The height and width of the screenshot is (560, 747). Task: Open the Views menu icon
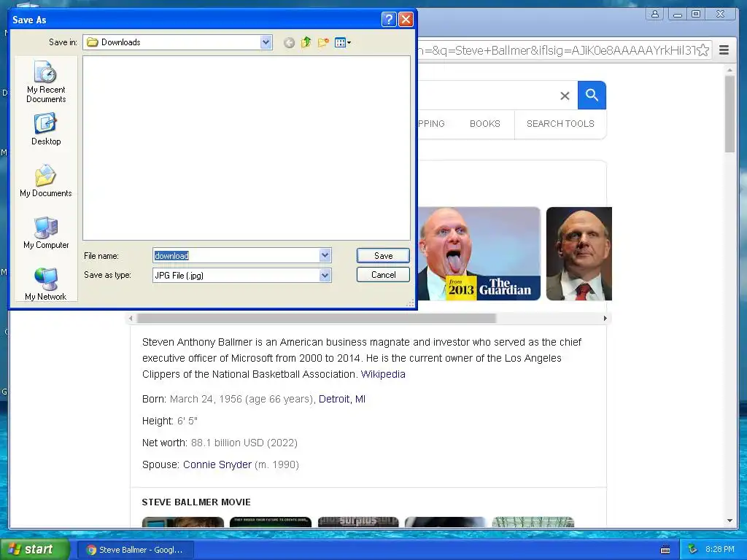tap(343, 42)
